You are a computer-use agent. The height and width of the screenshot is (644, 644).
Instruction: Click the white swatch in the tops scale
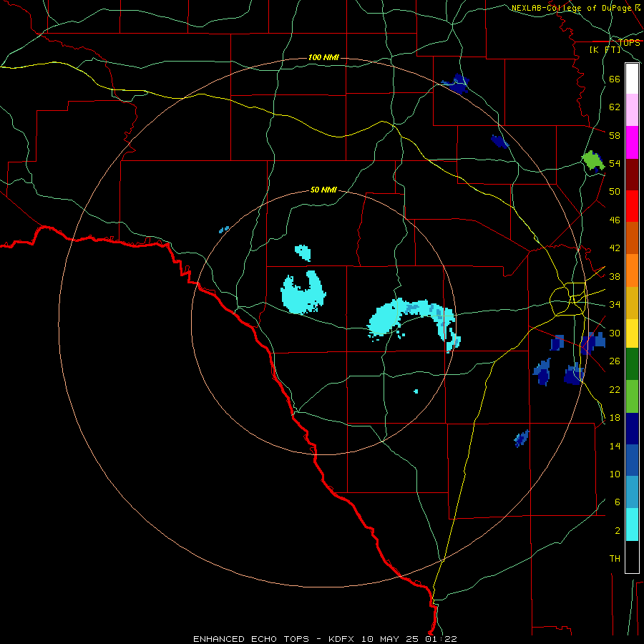click(632, 79)
